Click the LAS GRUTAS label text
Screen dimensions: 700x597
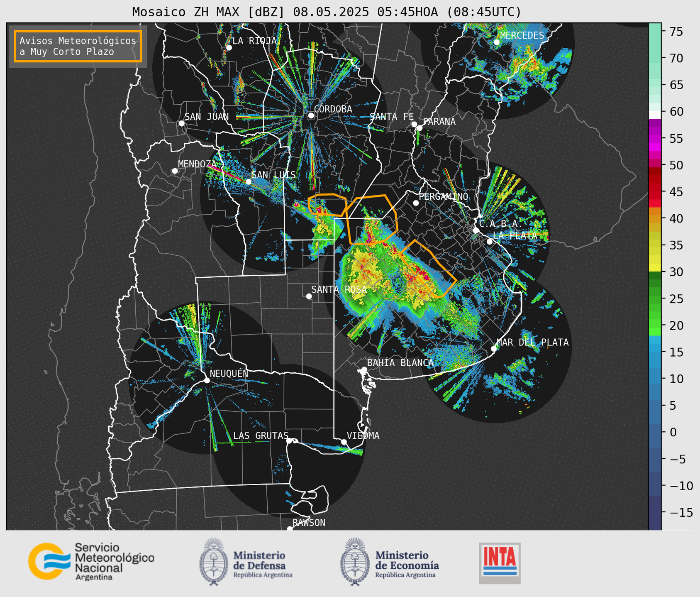[x=261, y=436]
